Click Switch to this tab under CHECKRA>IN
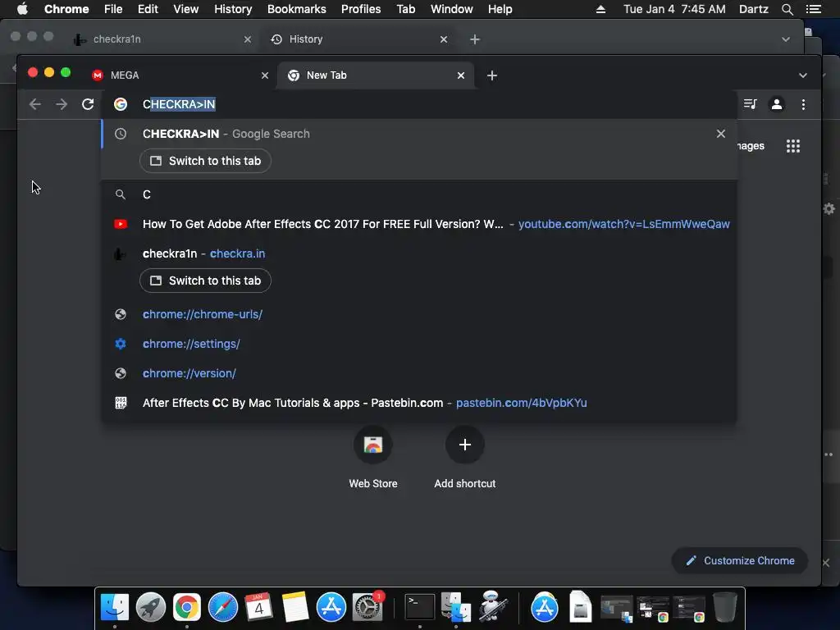Viewport: 840px width, 630px height. click(205, 161)
